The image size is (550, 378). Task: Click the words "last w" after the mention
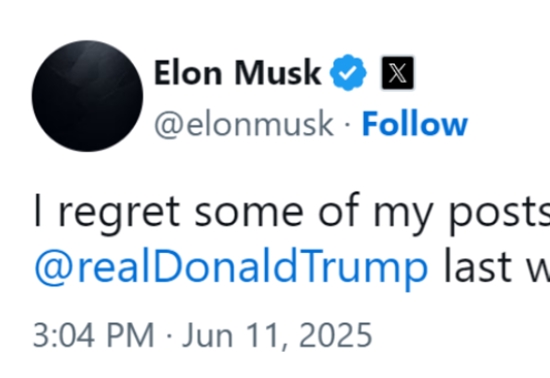tap(497, 265)
